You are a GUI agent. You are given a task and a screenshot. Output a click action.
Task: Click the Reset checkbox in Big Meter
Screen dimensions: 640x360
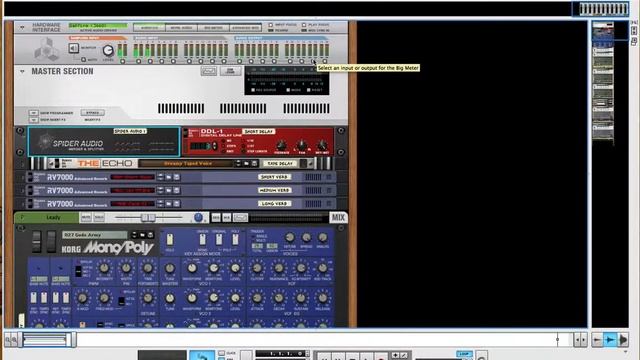(x=309, y=90)
